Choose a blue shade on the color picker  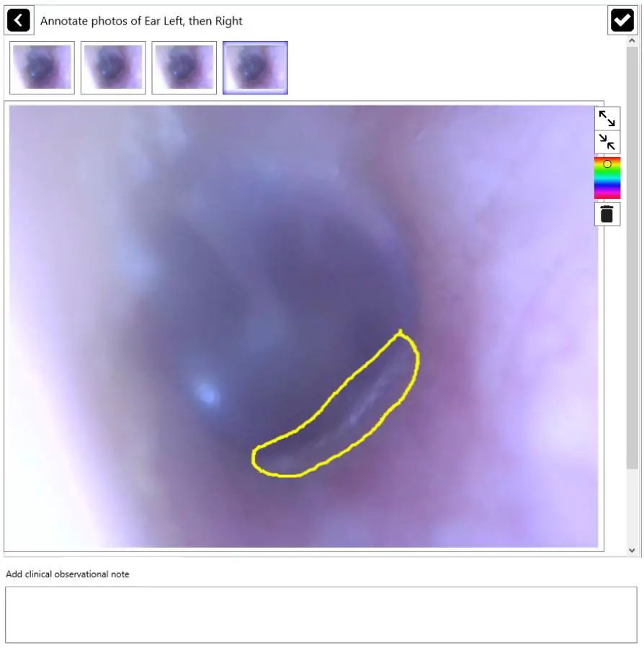(607, 185)
